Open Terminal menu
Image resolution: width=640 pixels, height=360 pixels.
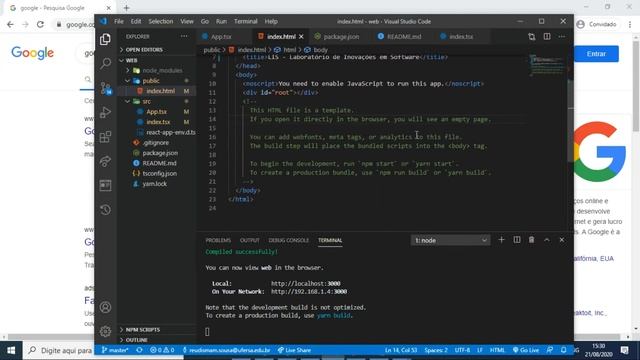click(x=245, y=21)
